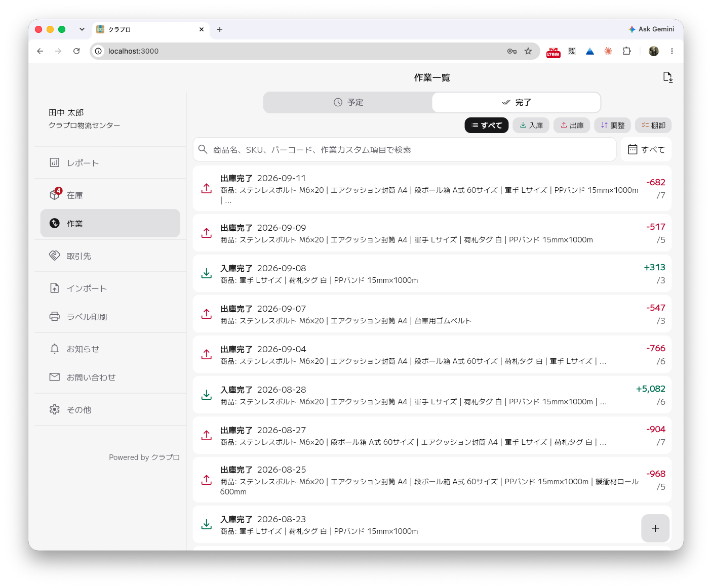Open 出庫完了 2026-09-11 entry
This screenshot has width=712, height=588.
click(432, 188)
